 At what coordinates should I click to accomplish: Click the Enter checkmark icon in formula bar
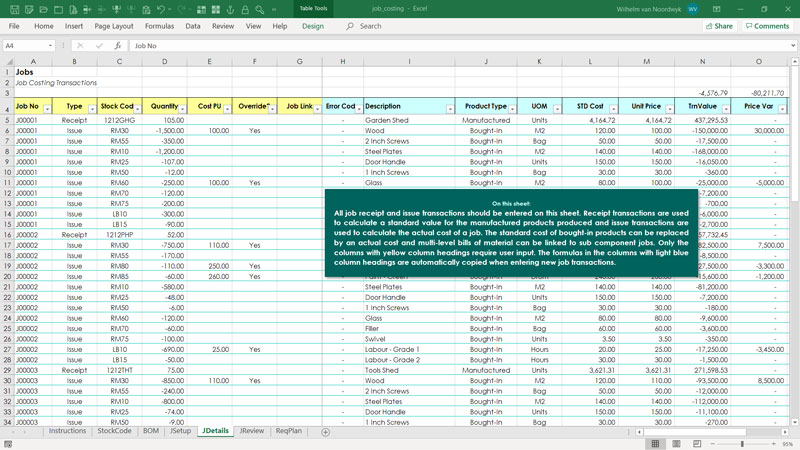99,45
